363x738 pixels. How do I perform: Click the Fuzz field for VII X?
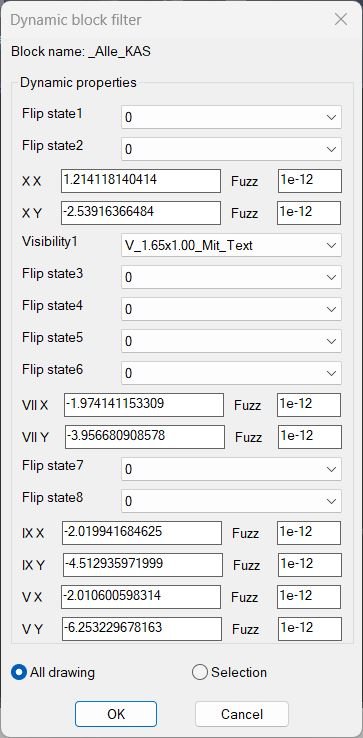(x=309, y=405)
